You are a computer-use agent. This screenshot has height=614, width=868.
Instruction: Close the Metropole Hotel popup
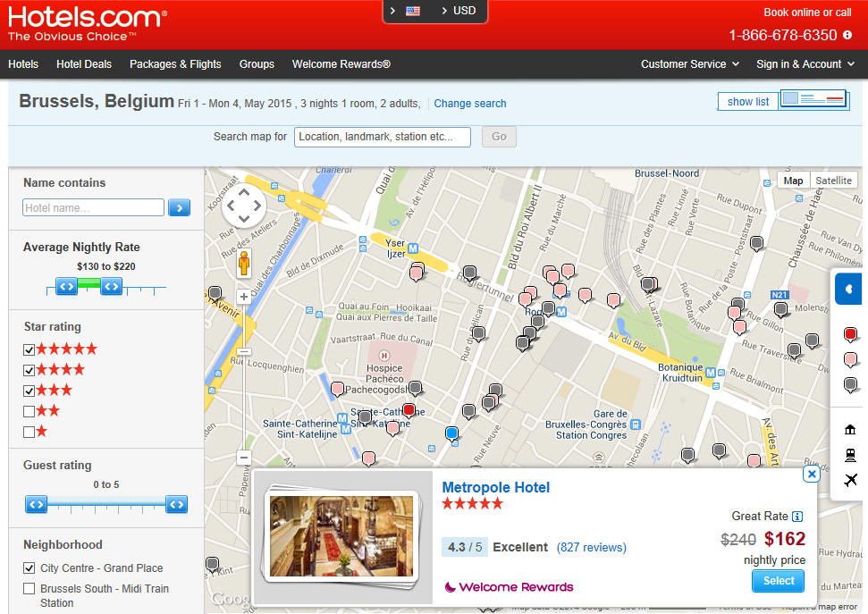(812, 474)
